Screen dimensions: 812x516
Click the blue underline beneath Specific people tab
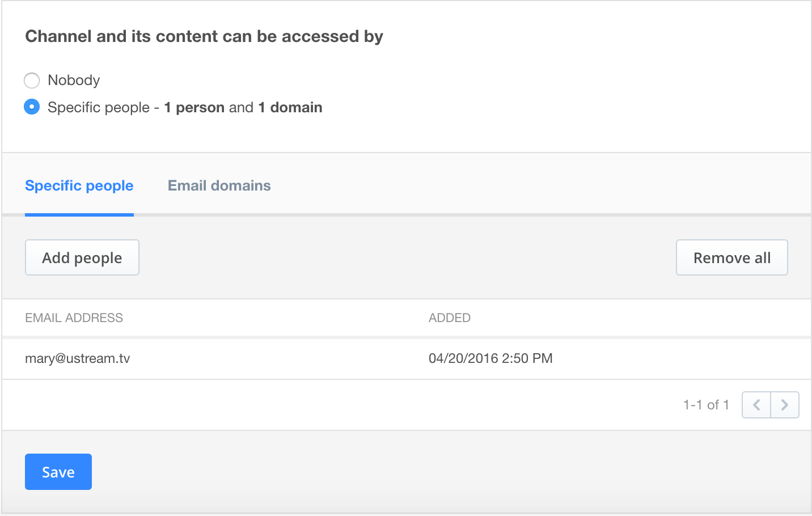click(79, 215)
